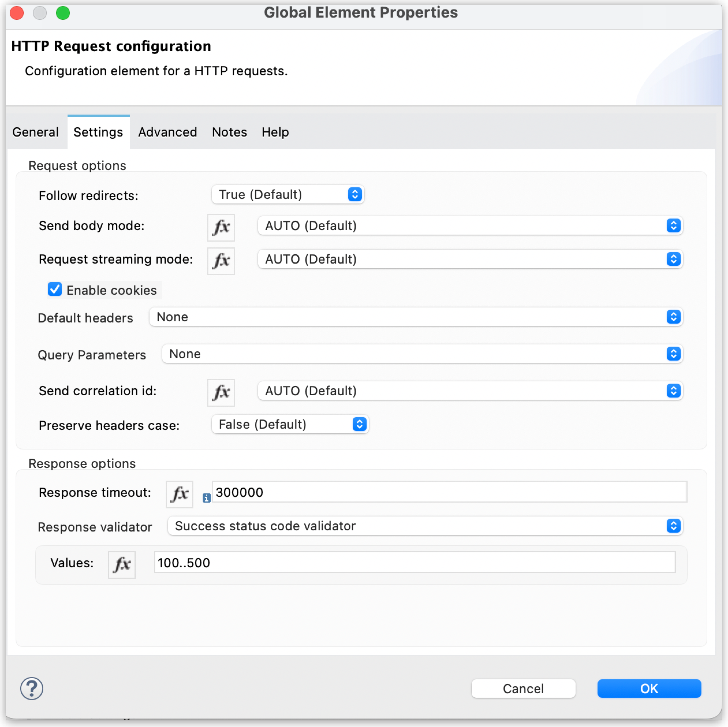
Task: Open the Preserve headers case selector
Action: 290,424
